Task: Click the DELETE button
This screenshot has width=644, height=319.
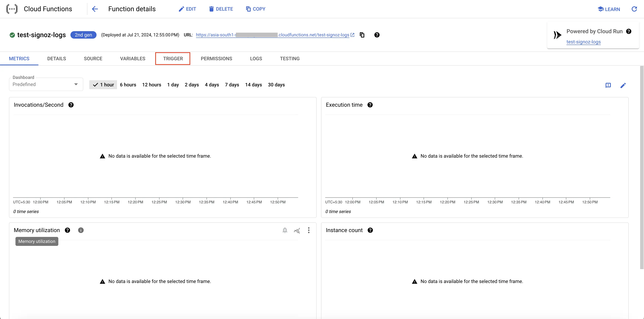Action: tap(221, 9)
